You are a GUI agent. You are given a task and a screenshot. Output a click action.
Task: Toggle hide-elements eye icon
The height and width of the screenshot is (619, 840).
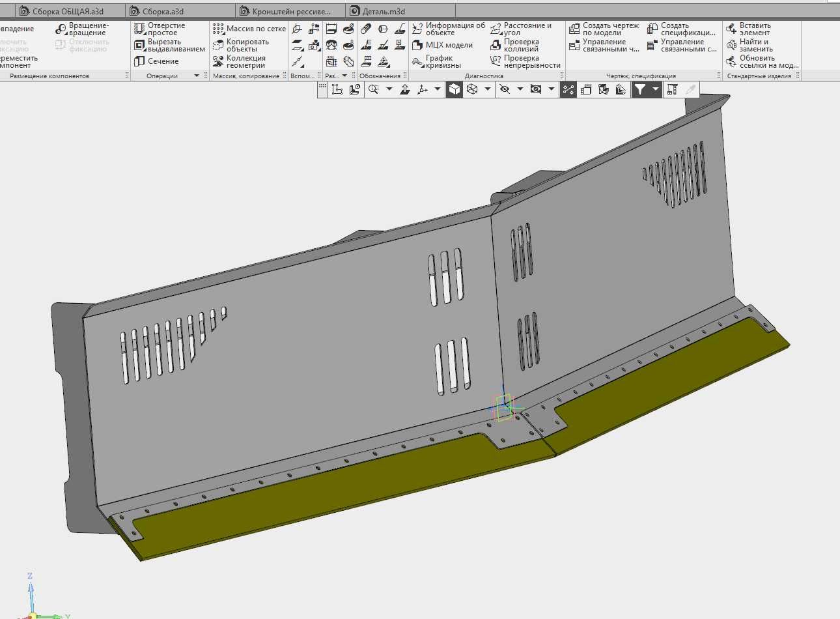505,89
